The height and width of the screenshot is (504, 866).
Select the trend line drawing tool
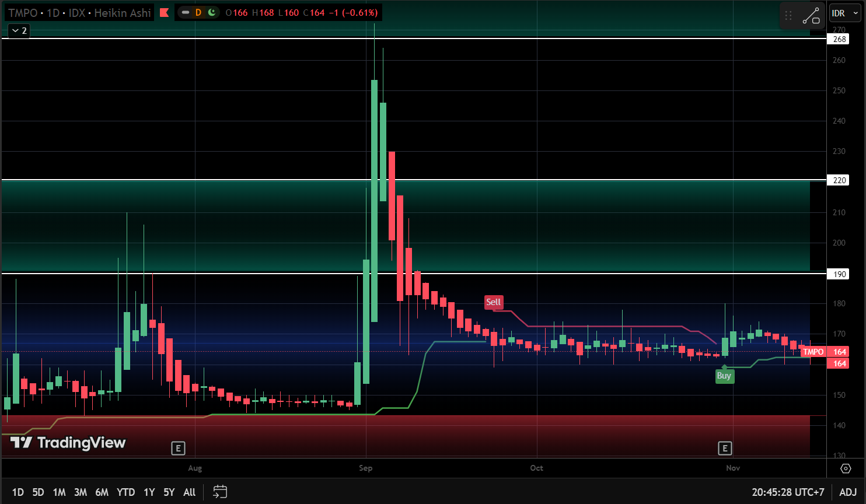pyautogui.click(x=811, y=16)
